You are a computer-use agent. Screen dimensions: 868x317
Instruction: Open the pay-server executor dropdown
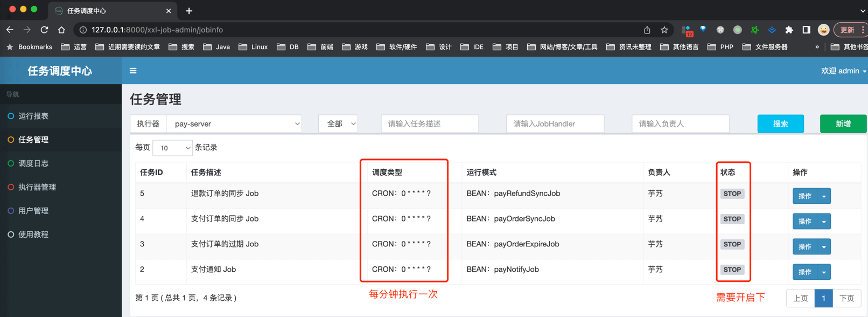point(234,124)
